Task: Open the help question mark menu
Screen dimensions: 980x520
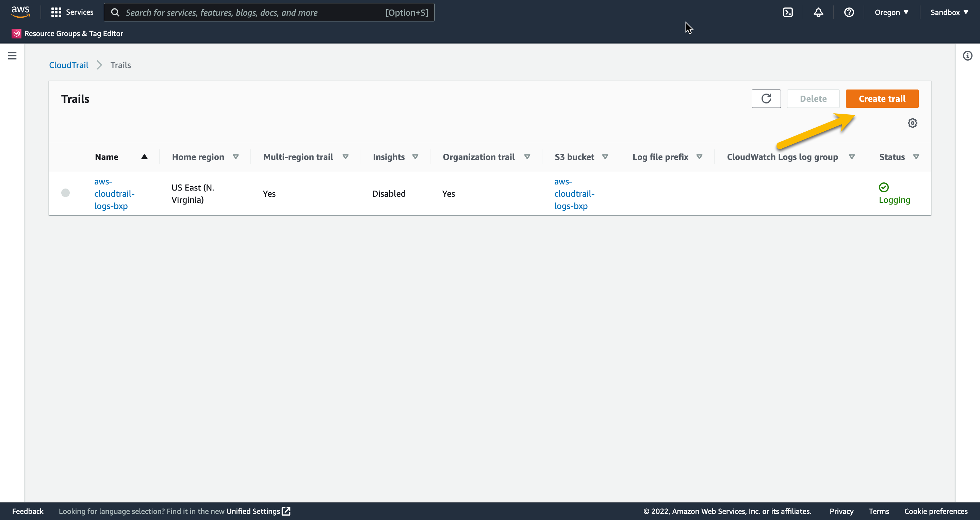Action: [x=849, y=13]
